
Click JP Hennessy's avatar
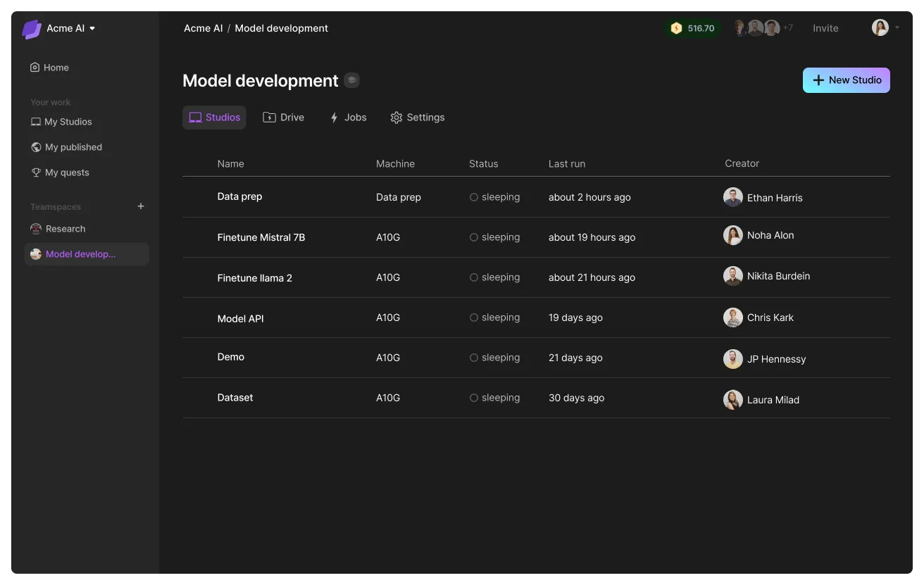pos(733,359)
